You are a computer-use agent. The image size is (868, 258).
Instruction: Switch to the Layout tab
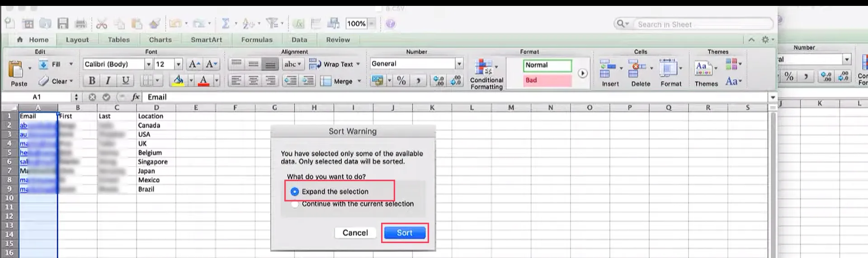coord(77,40)
